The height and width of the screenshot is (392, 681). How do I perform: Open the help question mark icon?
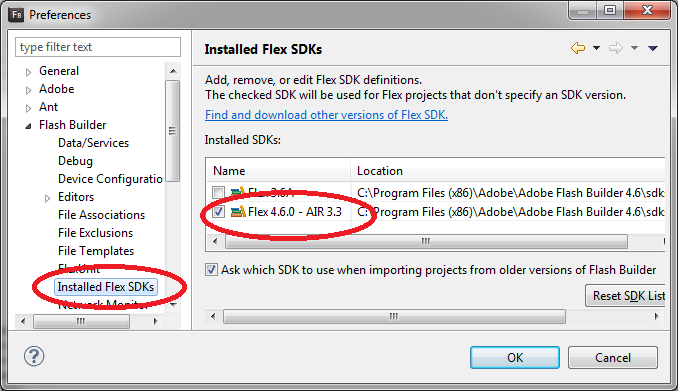point(34,356)
